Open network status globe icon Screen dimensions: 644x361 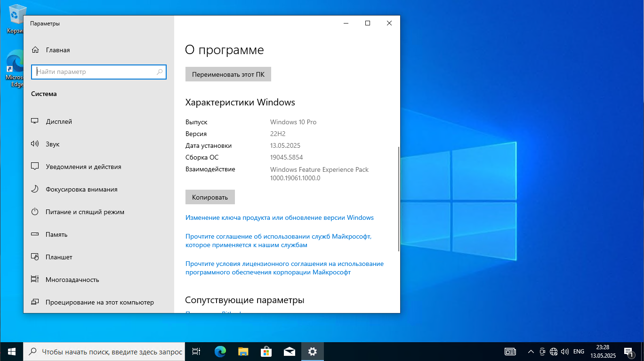point(554,352)
